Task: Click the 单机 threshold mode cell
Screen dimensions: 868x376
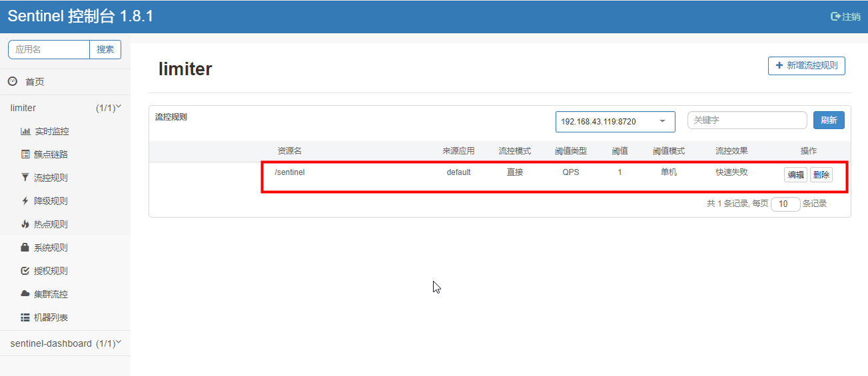Action: pos(669,172)
